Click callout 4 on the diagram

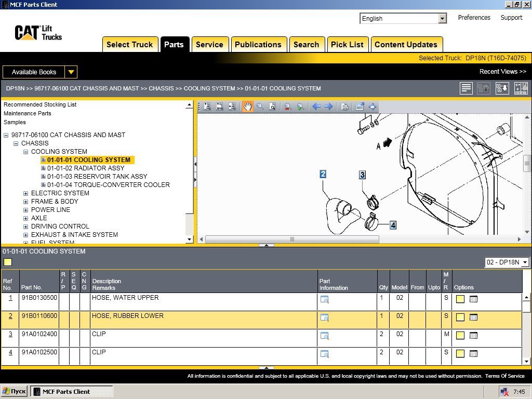tap(393, 225)
